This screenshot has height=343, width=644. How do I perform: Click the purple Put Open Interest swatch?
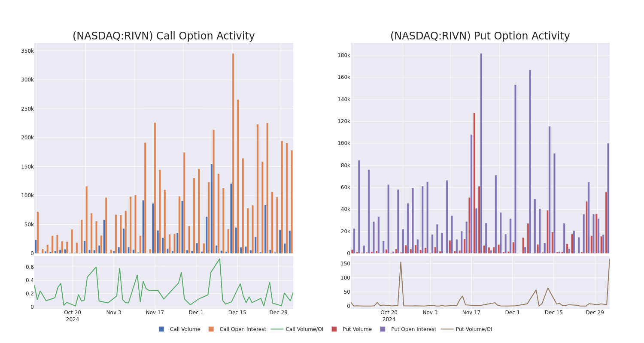383,329
